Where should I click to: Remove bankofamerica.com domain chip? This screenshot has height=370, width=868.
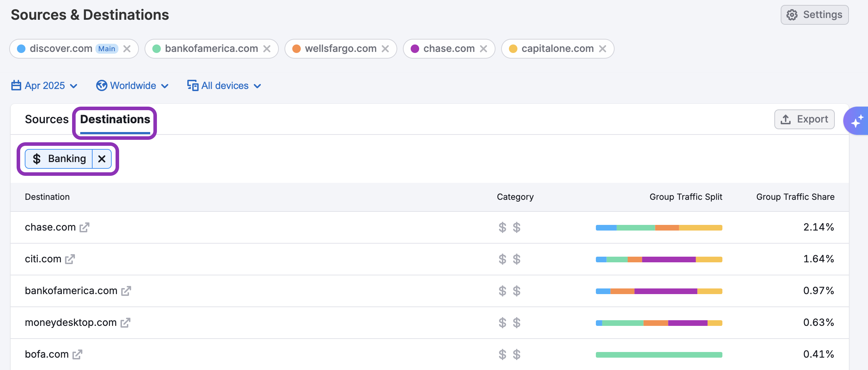[x=267, y=49]
